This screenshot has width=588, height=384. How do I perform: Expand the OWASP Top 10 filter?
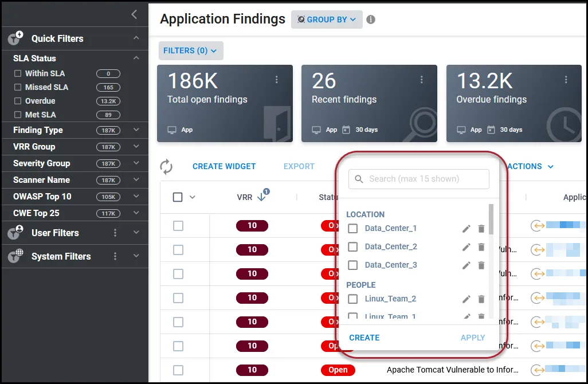click(136, 196)
